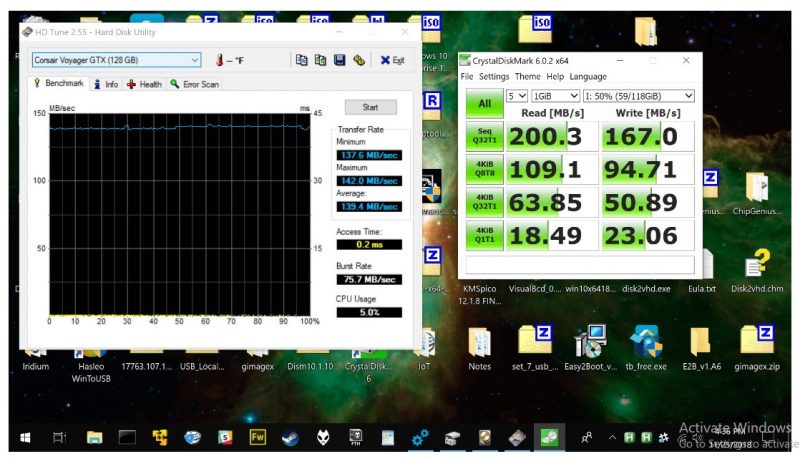This screenshot has height=459, width=800.
Task: Open CrystalDiskMark File menu
Action: click(467, 76)
